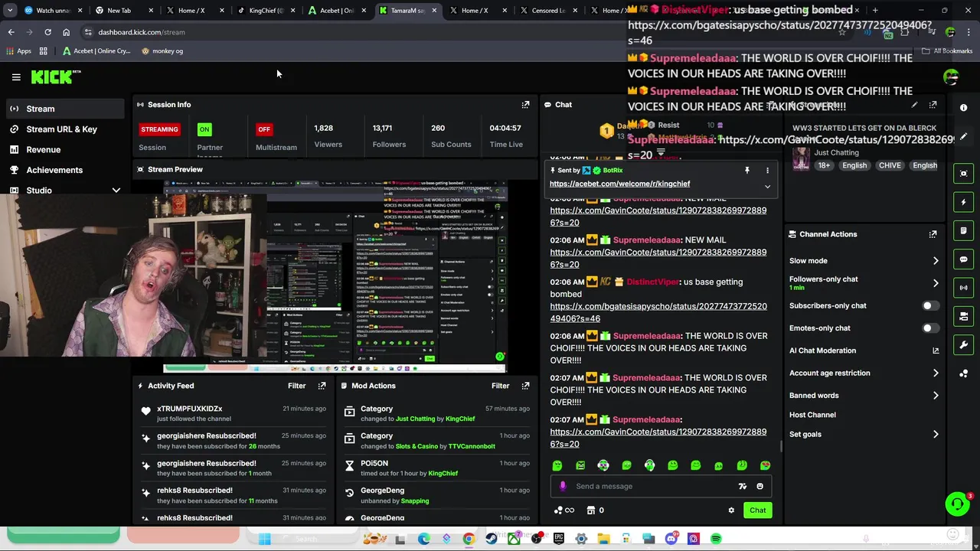Unpin the BotRix pinned message
980x551 pixels.
tap(747, 171)
